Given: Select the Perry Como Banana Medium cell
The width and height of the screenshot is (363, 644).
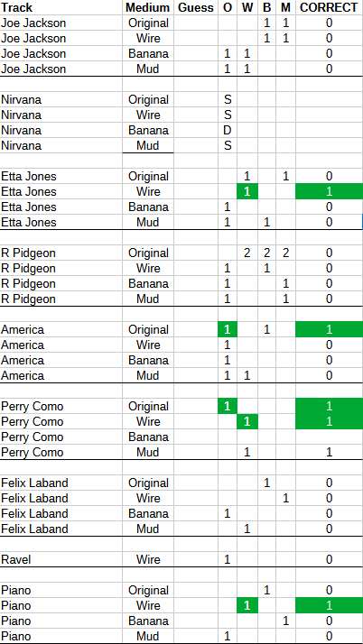Looking at the screenshot, I should (148, 437).
